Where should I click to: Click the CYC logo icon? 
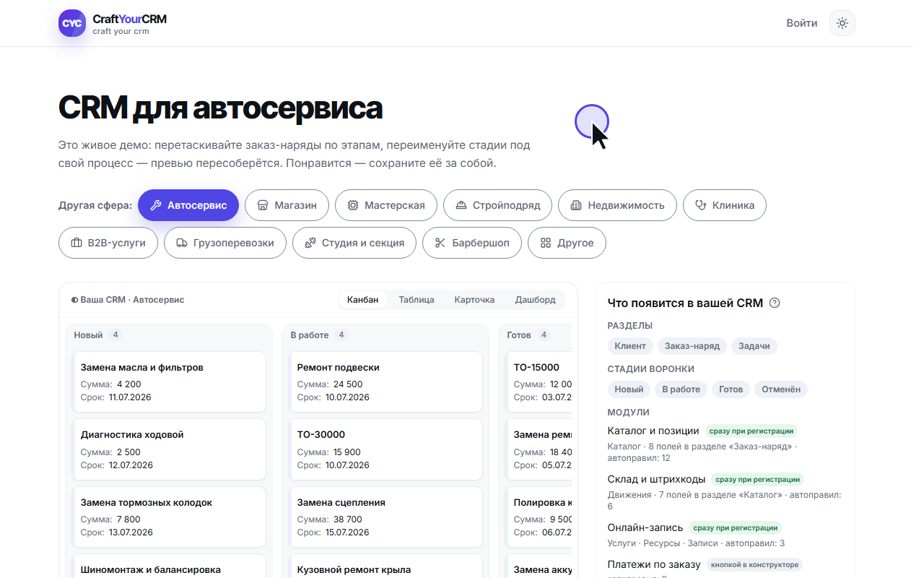[x=72, y=23]
